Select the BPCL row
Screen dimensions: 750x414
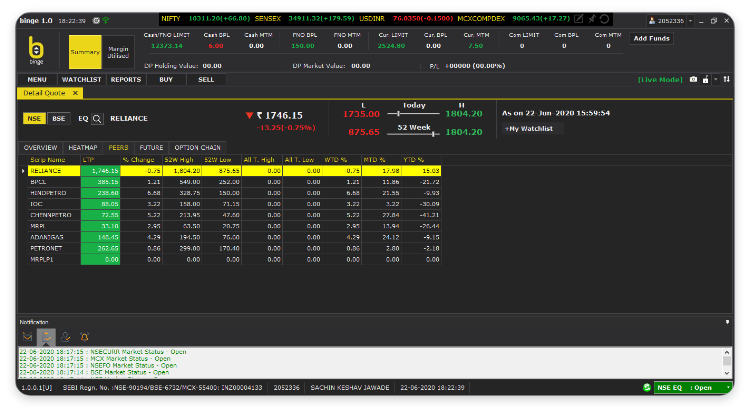coord(234,182)
